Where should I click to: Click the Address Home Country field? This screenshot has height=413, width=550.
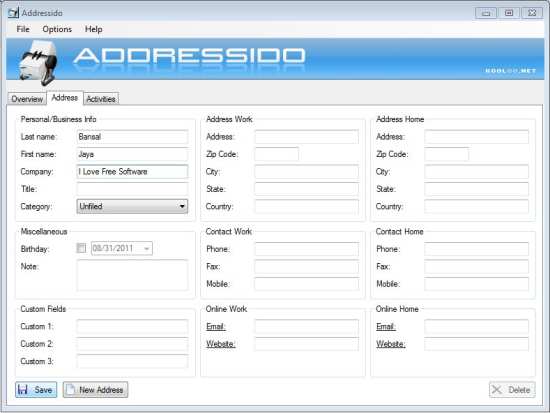(476, 206)
